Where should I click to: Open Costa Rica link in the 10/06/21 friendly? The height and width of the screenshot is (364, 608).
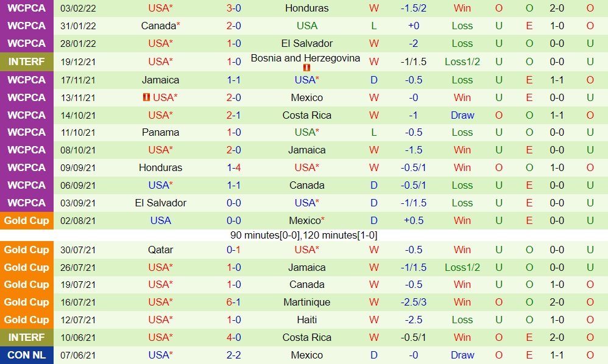click(x=307, y=338)
